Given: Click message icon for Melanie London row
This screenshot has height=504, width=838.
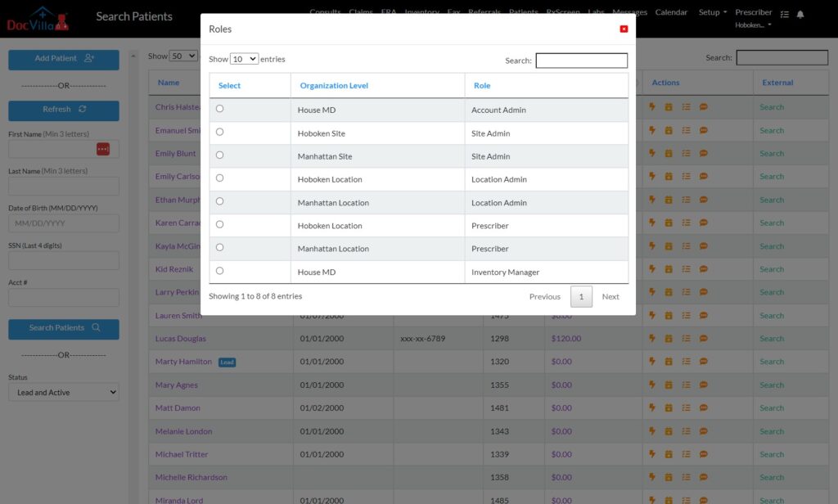Looking at the screenshot, I should (x=703, y=431).
